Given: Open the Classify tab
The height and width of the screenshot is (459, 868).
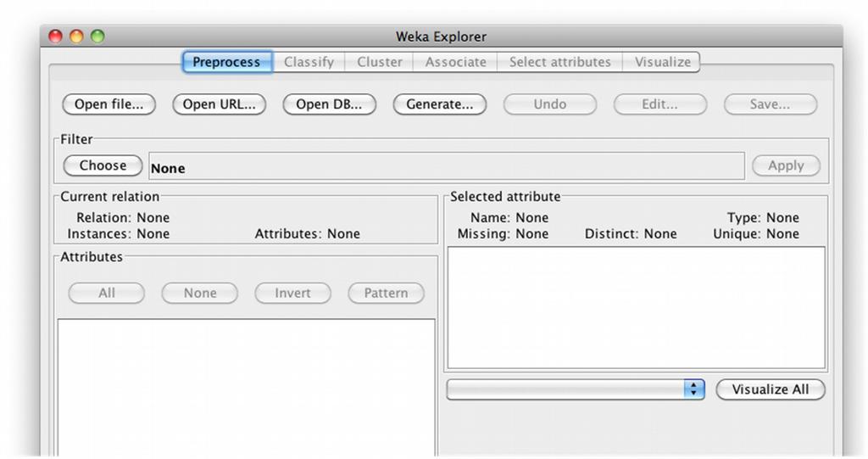Looking at the screenshot, I should coord(309,62).
